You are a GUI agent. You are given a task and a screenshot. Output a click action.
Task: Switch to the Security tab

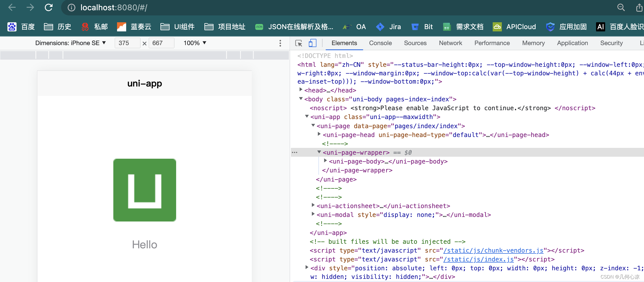[x=611, y=43]
